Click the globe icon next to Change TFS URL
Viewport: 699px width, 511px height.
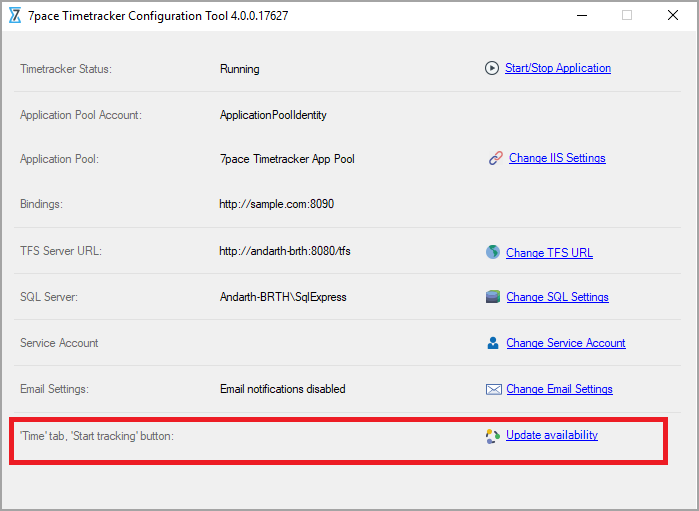[493, 252]
